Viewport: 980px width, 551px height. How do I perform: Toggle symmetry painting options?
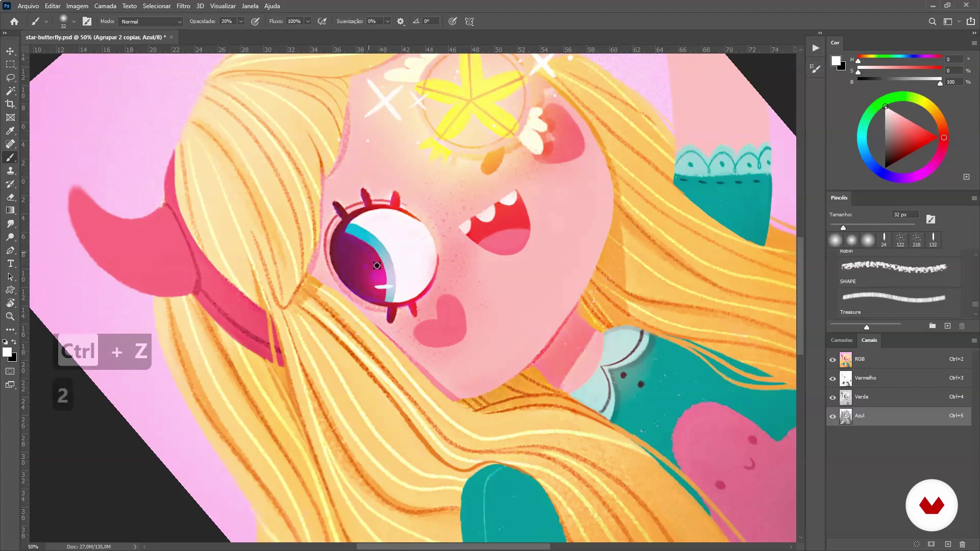(x=470, y=21)
